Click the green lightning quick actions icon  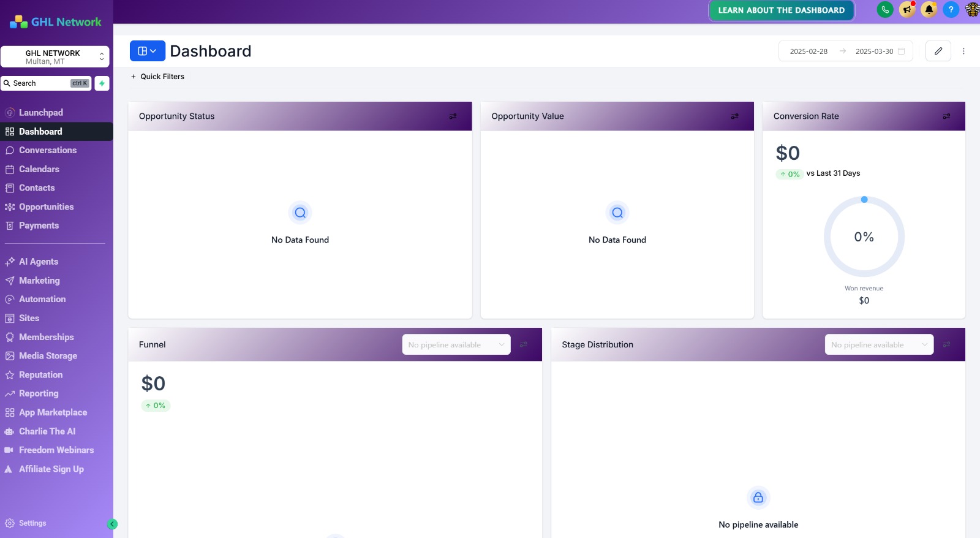tap(102, 83)
